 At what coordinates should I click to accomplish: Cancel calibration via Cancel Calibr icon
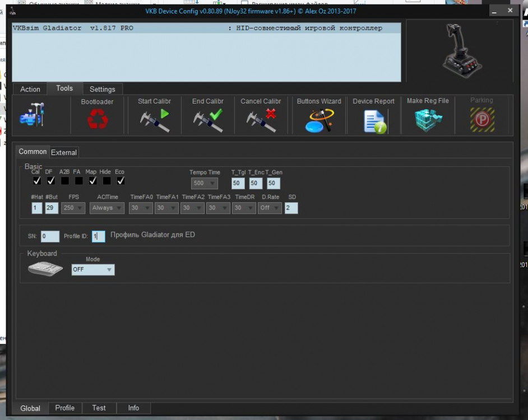coord(261,120)
